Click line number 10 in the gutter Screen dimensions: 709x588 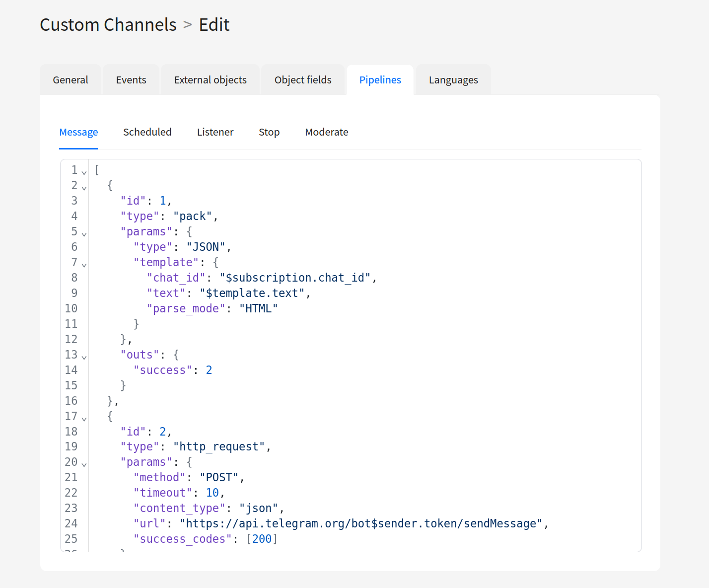(71, 308)
